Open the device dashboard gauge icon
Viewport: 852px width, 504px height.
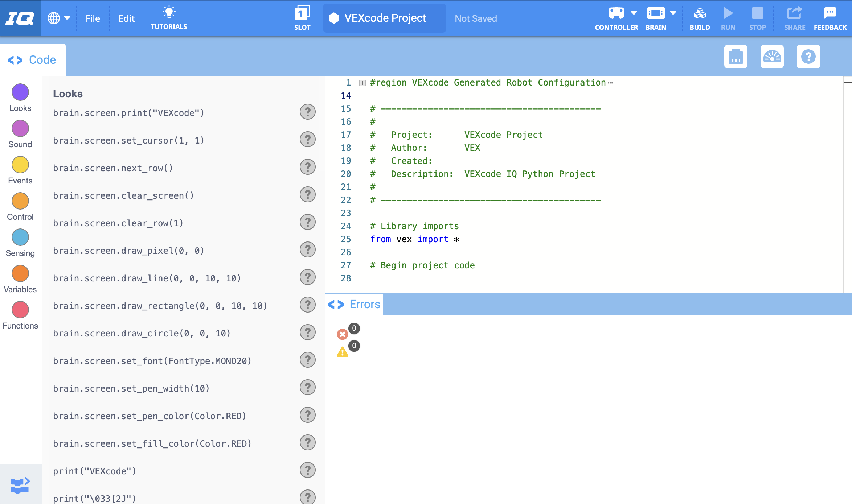tap(772, 57)
